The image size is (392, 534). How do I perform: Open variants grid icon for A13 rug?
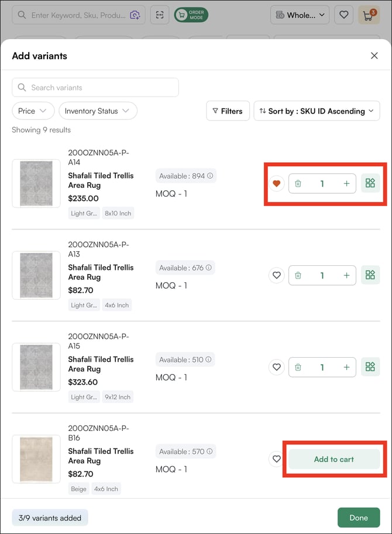point(370,275)
